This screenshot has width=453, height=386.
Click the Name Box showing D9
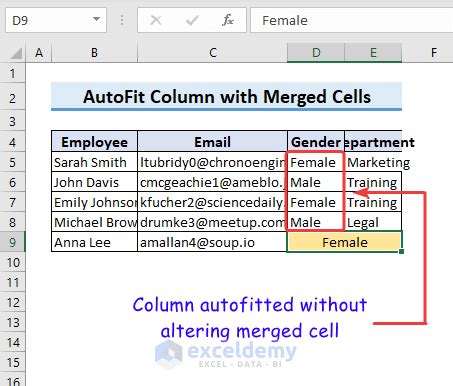pos(56,20)
